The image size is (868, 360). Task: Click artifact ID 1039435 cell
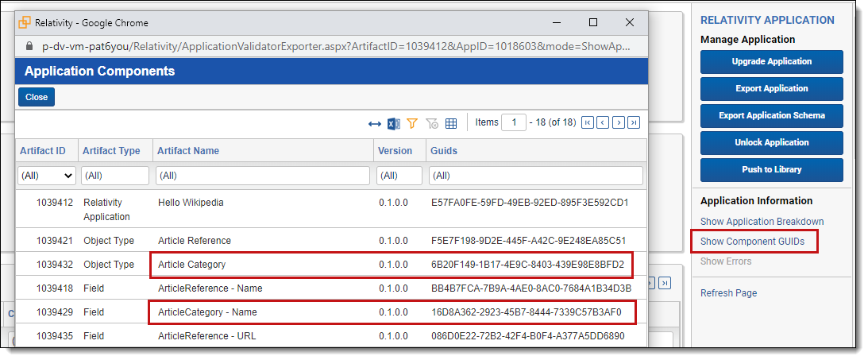(55, 336)
